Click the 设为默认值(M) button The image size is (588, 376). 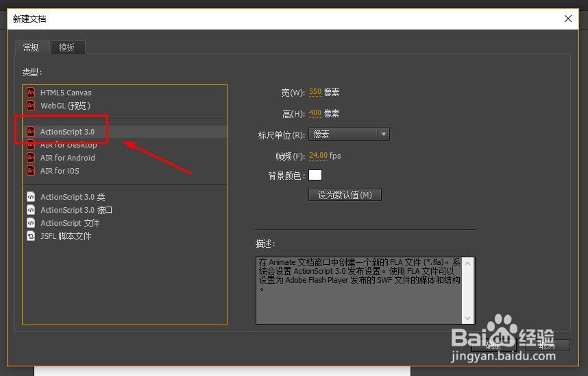345,195
